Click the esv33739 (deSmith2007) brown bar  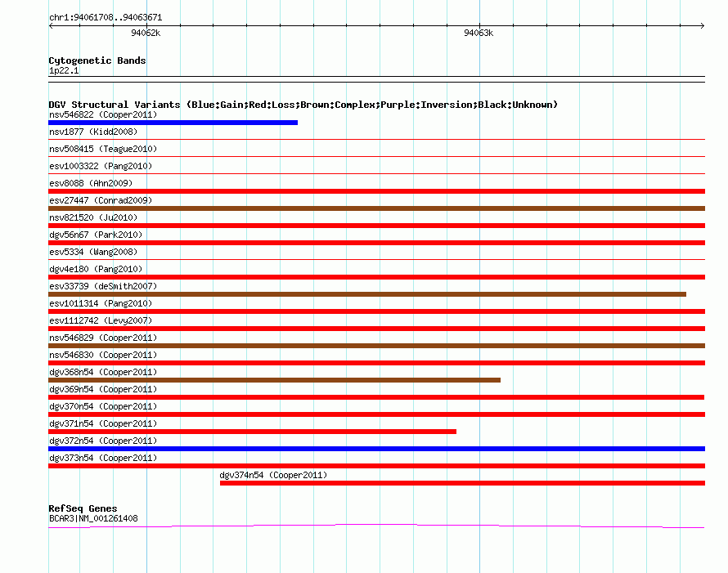(x=367, y=294)
